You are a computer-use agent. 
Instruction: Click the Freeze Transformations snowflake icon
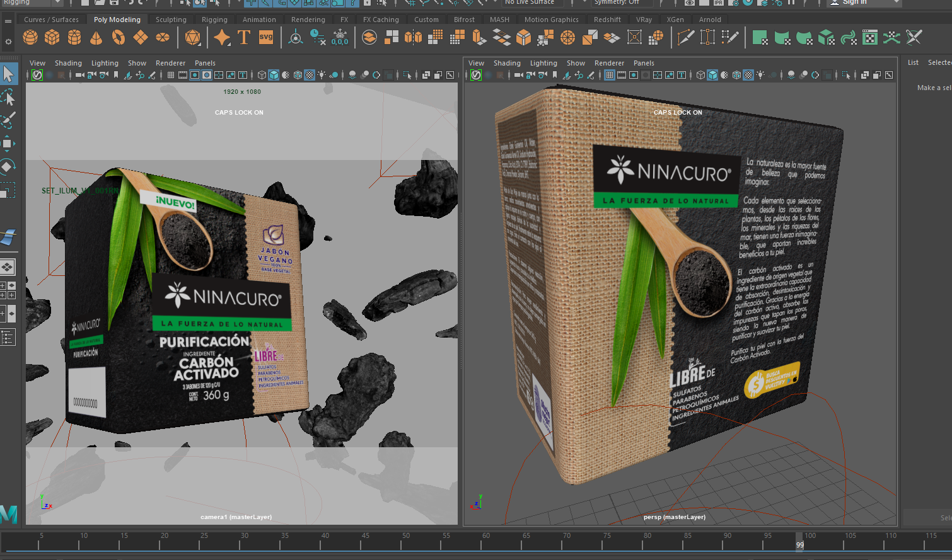coord(340,38)
